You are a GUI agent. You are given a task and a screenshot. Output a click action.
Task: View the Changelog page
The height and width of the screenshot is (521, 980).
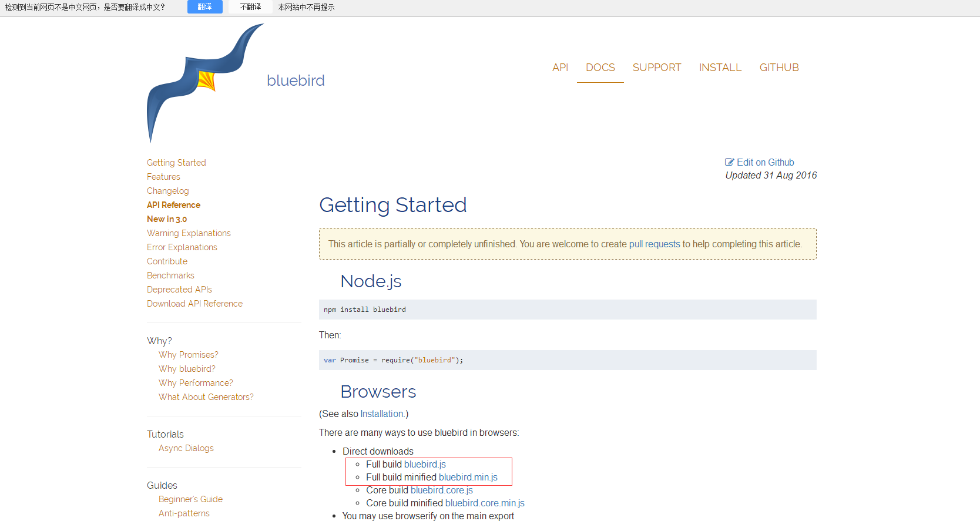pos(168,191)
